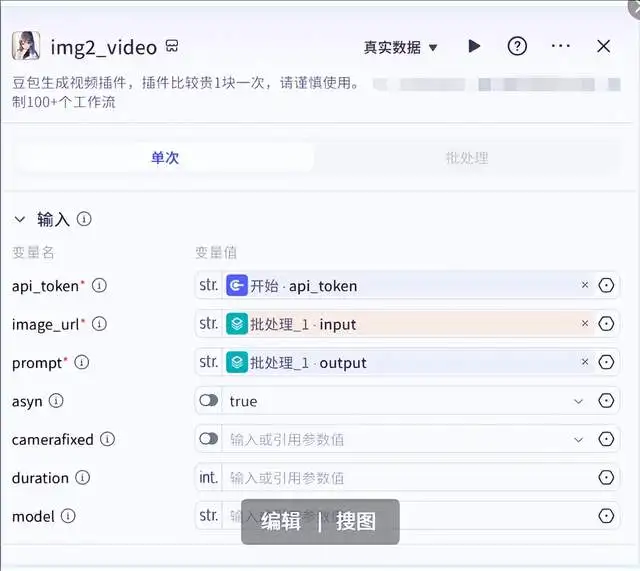Clear the 批处理_1 · output reference
The height and width of the screenshot is (571, 640).
(585, 362)
